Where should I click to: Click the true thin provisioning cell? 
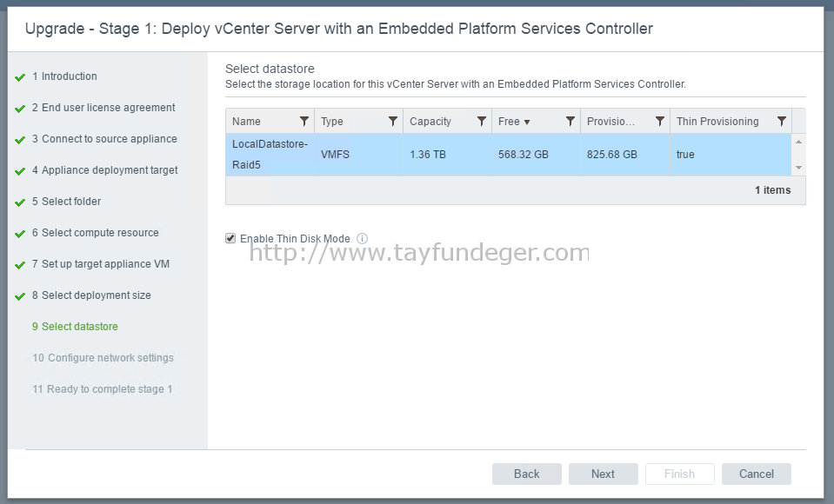click(731, 155)
